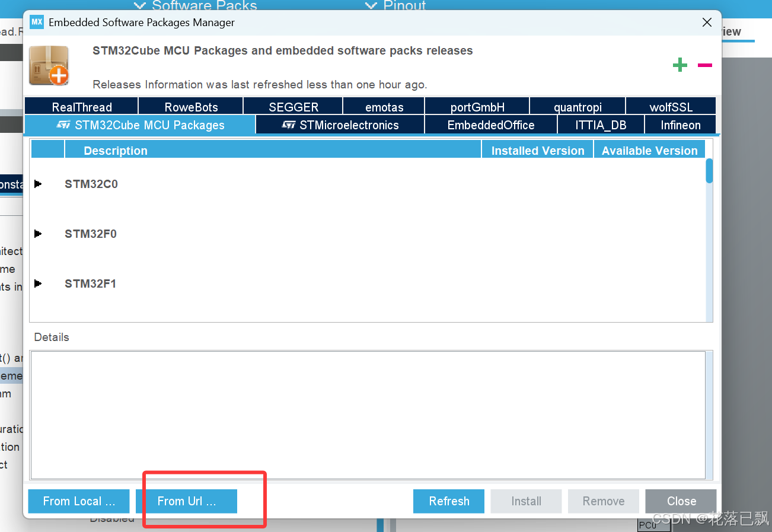The image size is (772, 532).
Task: Open the portGmbH tab
Action: tap(477, 107)
